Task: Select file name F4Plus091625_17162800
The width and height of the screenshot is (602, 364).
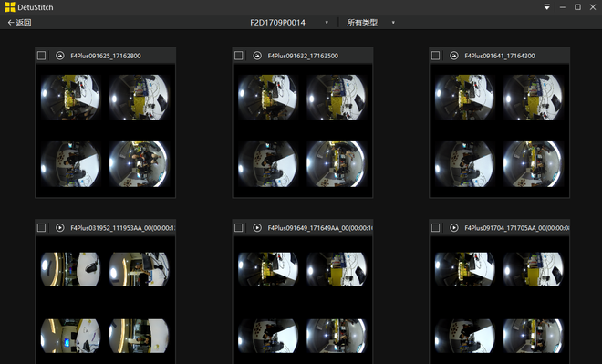Action: coord(106,56)
